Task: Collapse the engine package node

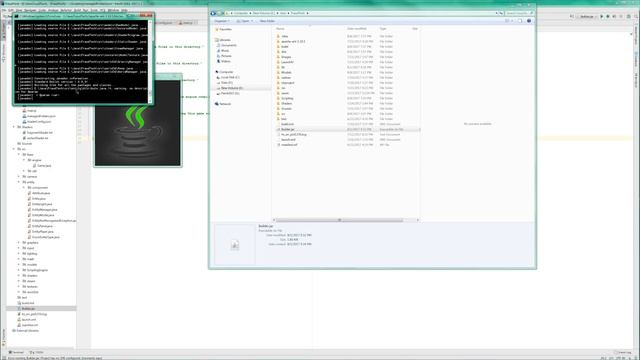Action: tap(24, 160)
